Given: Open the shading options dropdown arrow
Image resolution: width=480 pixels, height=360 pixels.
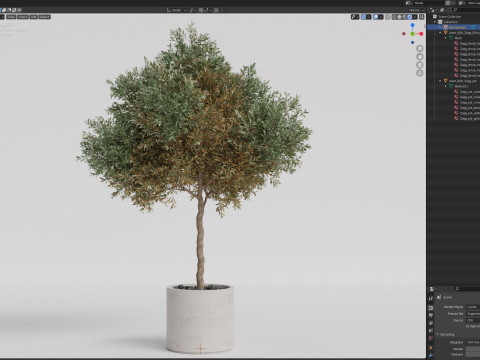Looking at the screenshot, I should point(415,17).
